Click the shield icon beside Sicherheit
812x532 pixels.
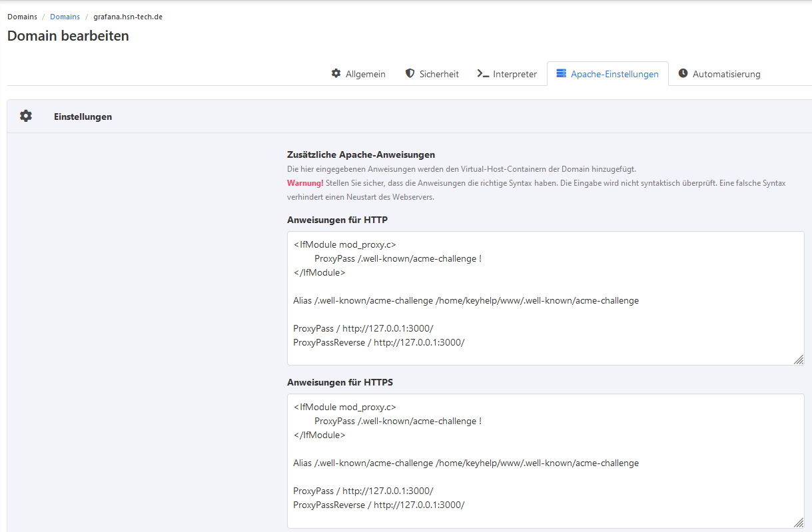410,73
